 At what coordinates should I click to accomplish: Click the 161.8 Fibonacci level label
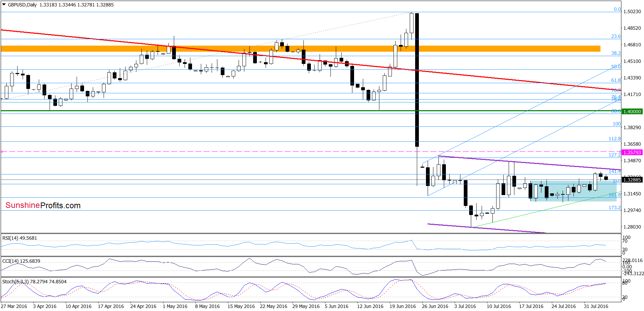coord(615,195)
